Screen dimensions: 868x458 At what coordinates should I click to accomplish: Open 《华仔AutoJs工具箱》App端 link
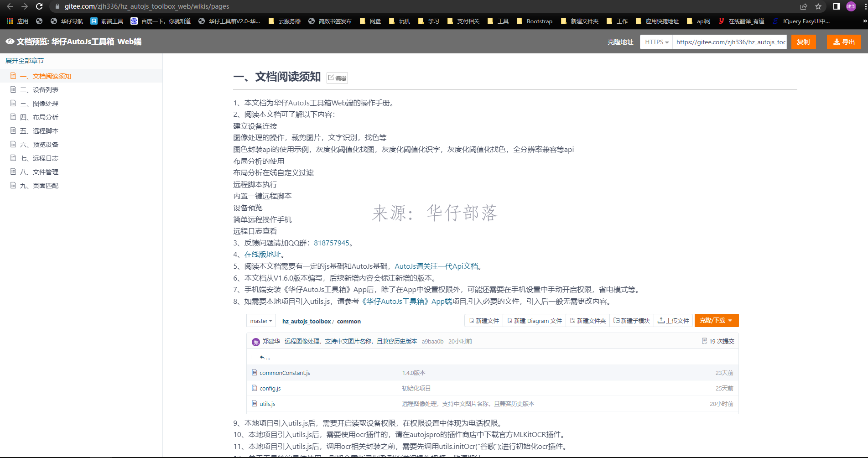405,302
